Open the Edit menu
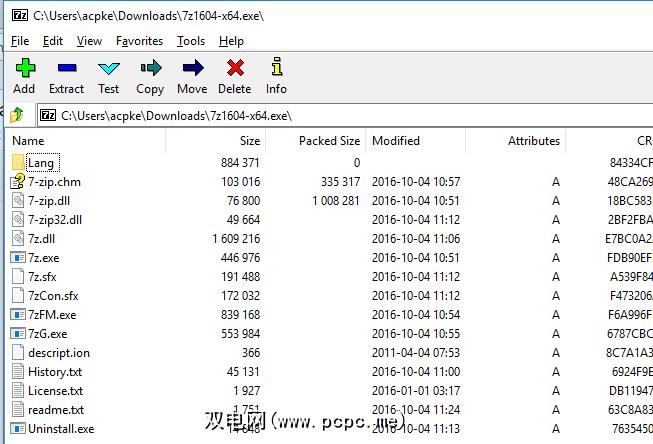The width and height of the screenshot is (653, 444). coord(53,41)
